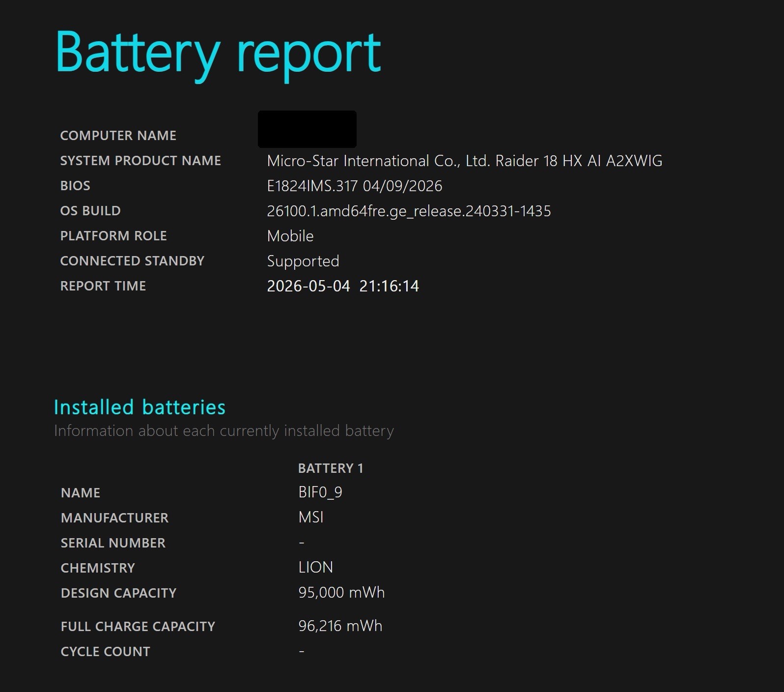The height and width of the screenshot is (692, 784).
Task: Click the REPORT TIME label
Action: coord(103,286)
